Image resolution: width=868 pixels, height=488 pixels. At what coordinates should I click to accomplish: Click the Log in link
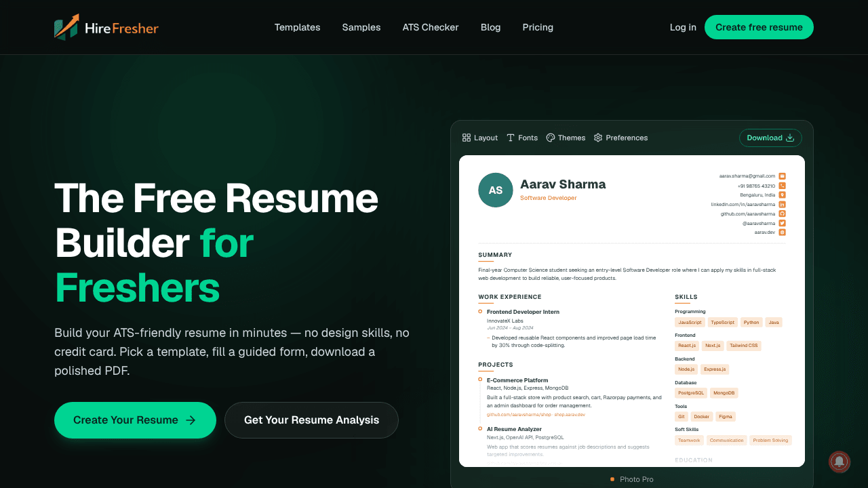683,27
